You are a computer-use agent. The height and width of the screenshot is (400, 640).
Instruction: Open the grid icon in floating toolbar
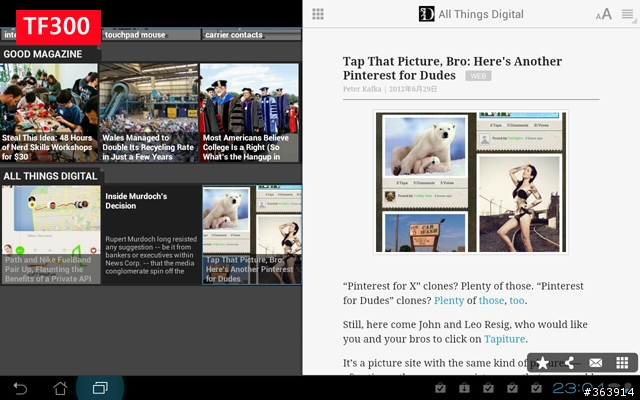622,362
